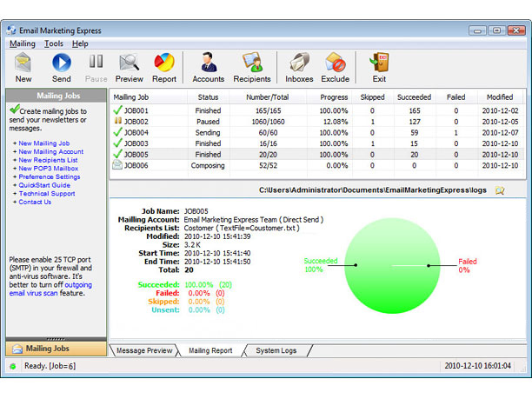Open the Tools menu

click(x=54, y=43)
